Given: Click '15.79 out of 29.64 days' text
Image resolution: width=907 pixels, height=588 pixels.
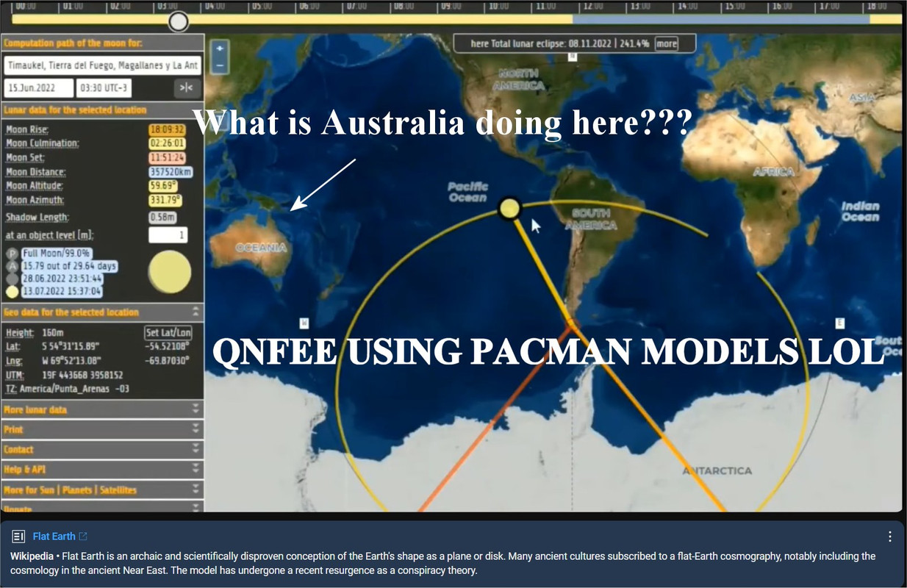Looking at the screenshot, I should pyautogui.click(x=70, y=266).
